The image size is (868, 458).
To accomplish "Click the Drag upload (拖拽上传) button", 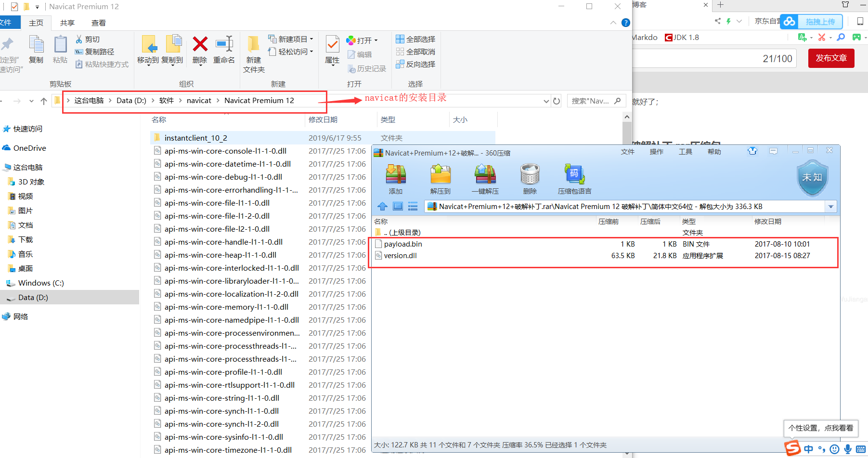I will point(811,22).
